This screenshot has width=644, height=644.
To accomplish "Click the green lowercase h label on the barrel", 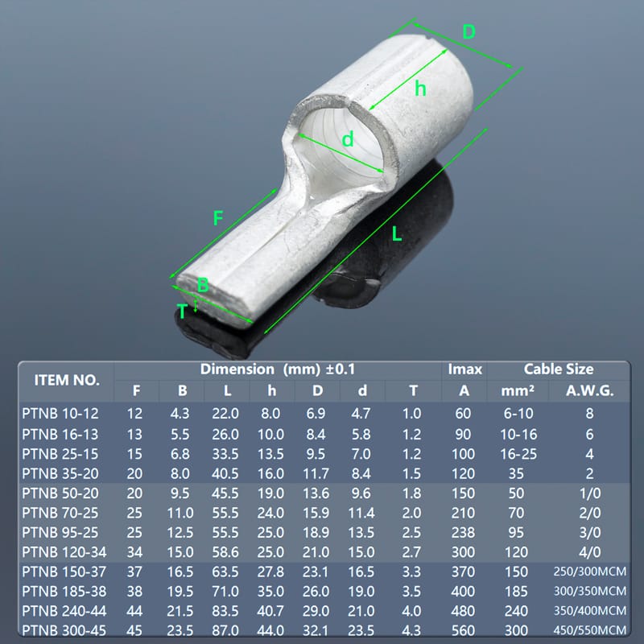I will coord(420,89).
